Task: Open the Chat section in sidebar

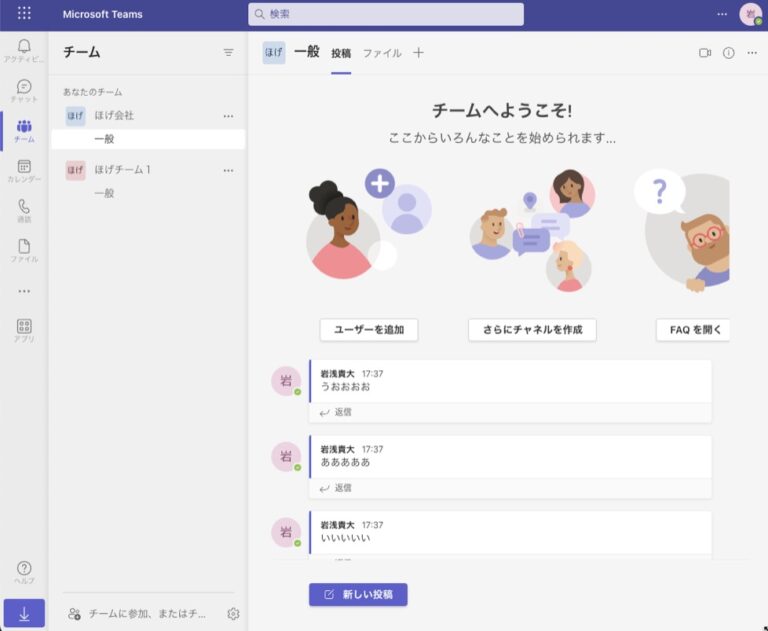Action: (24, 91)
